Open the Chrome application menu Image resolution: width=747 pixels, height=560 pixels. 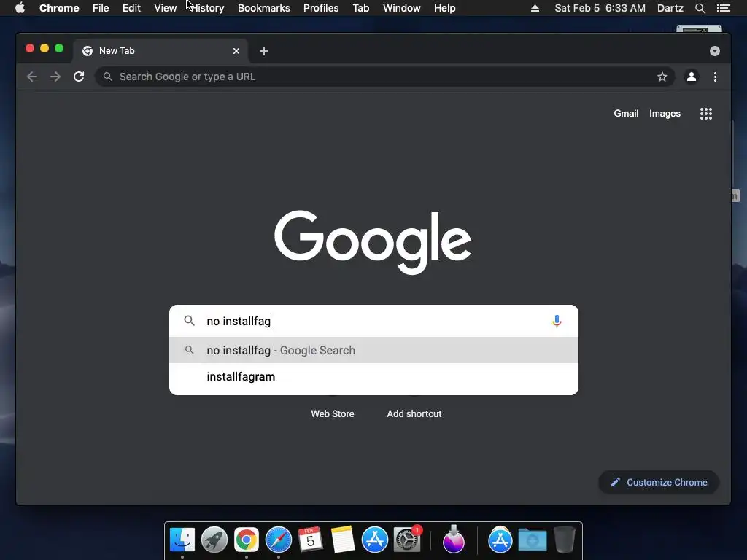point(59,8)
